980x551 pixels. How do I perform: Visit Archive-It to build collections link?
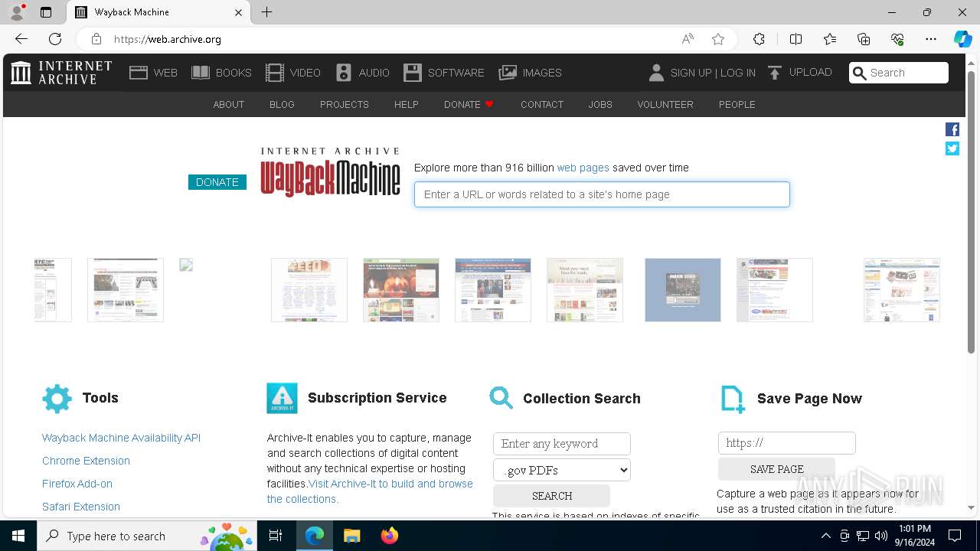click(370, 491)
